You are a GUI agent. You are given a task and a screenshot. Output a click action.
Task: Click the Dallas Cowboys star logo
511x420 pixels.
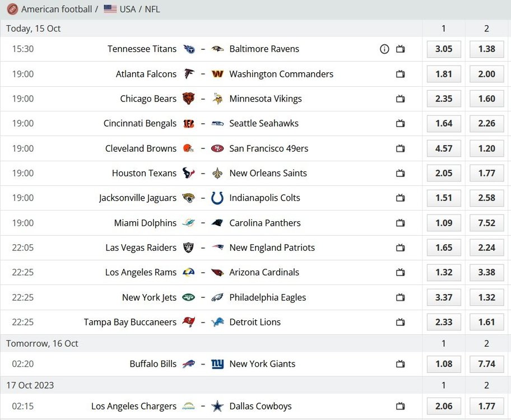tap(217, 406)
